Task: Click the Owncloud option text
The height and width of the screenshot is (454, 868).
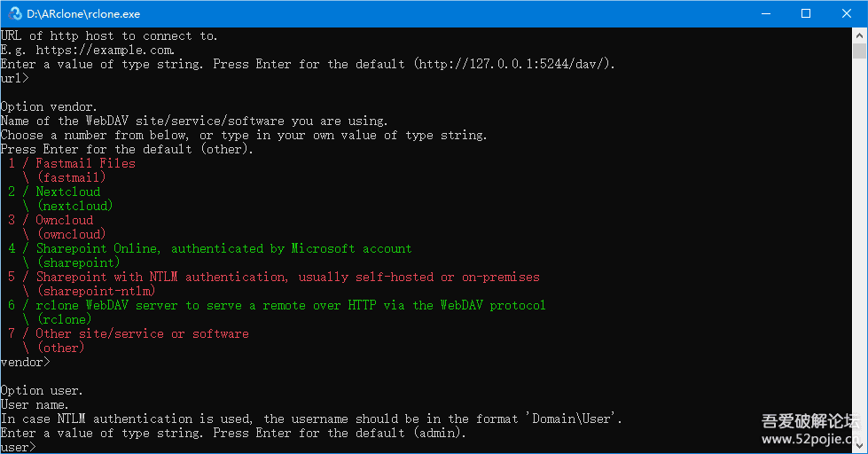Action: pyautogui.click(x=64, y=220)
